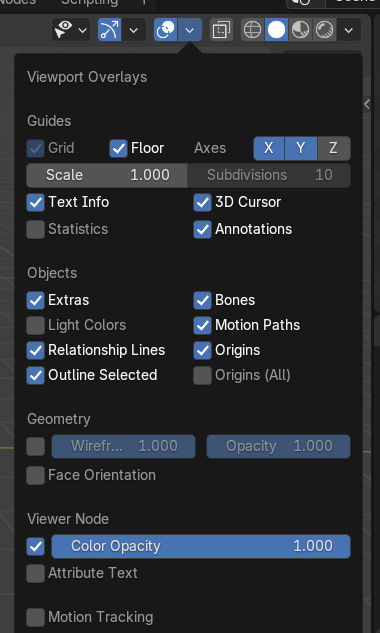The width and height of the screenshot is (380, 633).
Task: Open the Scripting workspace tab
Action: click(90, 3)
